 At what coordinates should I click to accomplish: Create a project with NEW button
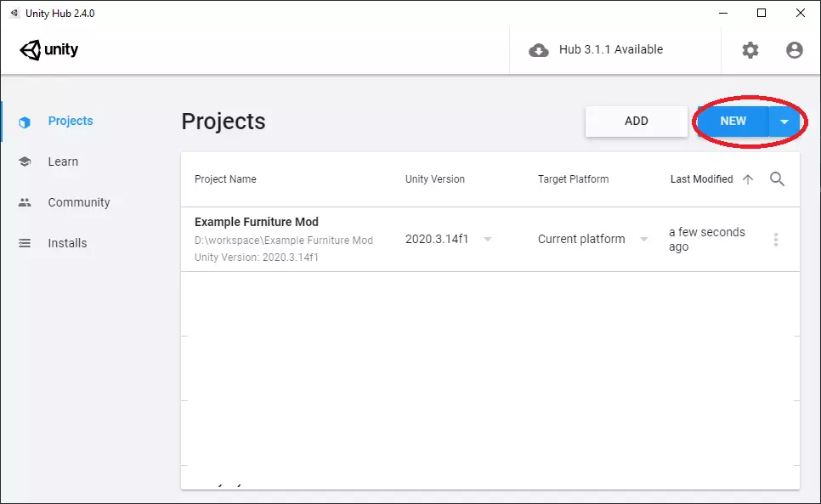733,122
